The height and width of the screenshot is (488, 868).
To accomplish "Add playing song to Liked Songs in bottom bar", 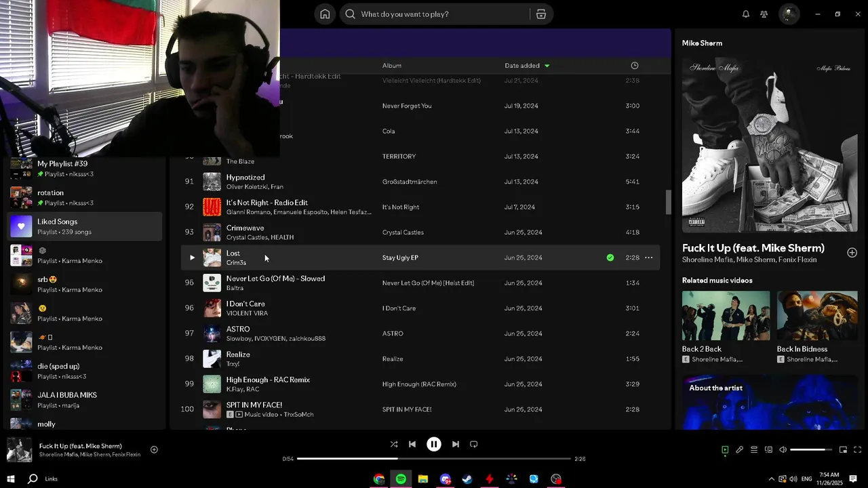I will [154, 449].
